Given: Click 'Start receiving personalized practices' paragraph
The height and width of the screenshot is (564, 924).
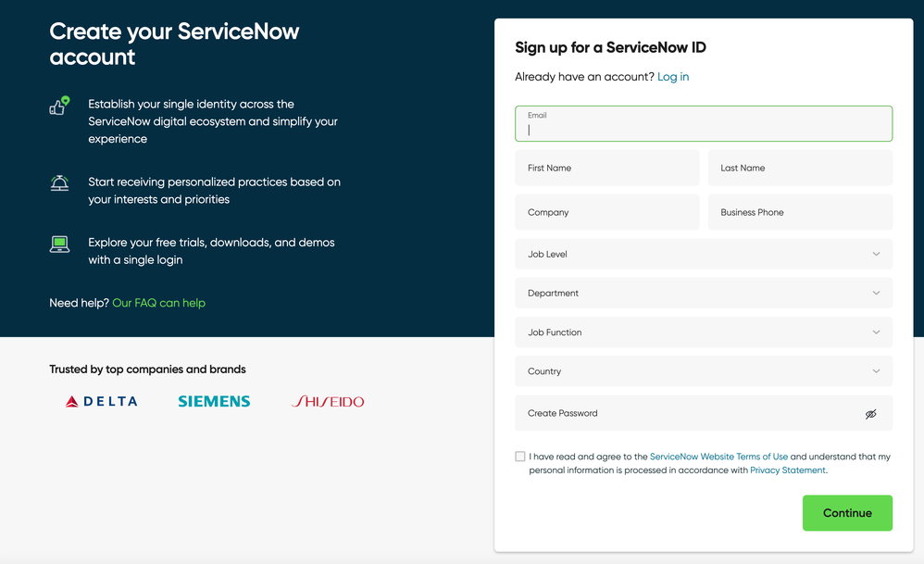Looking at the screenshot, I should coord(215,191).
